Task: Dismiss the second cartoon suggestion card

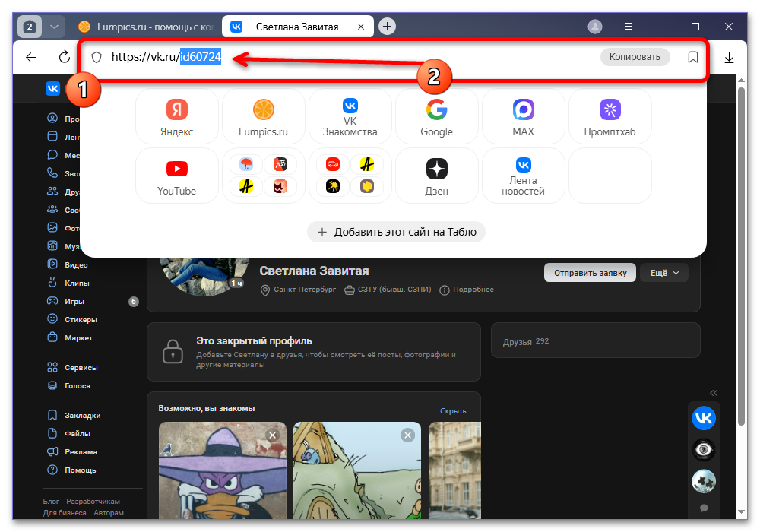Action: (407, 435)
